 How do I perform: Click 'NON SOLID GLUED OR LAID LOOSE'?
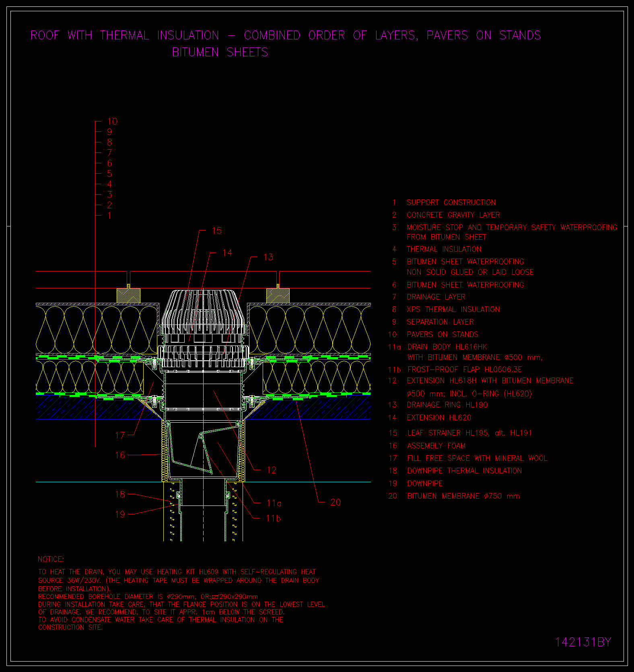(x=470, y=272)
